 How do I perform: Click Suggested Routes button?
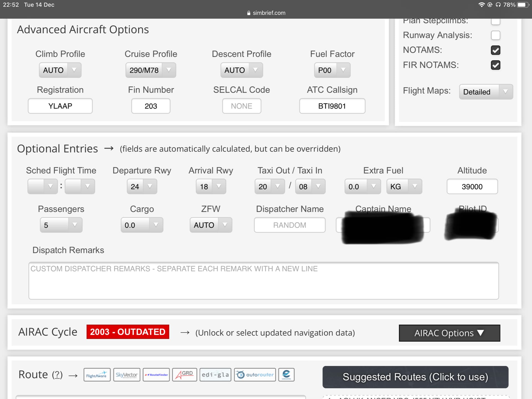click(415, 377)
